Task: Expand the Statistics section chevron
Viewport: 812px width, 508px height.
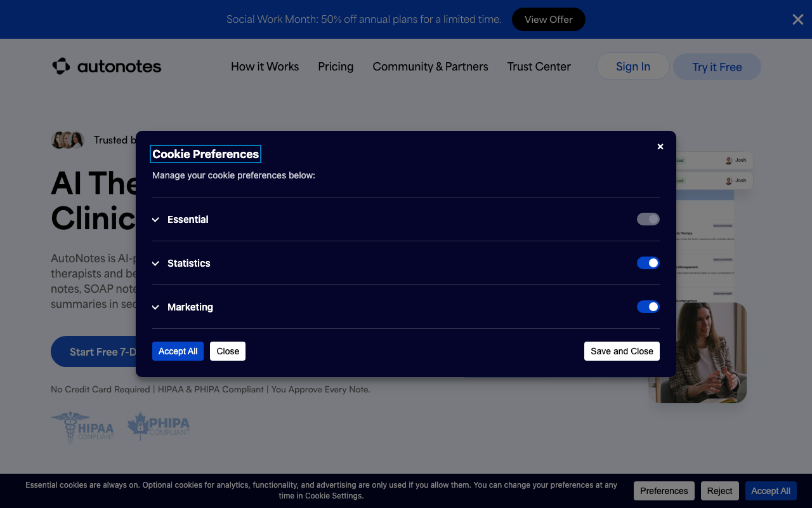Action: [155, 264]
